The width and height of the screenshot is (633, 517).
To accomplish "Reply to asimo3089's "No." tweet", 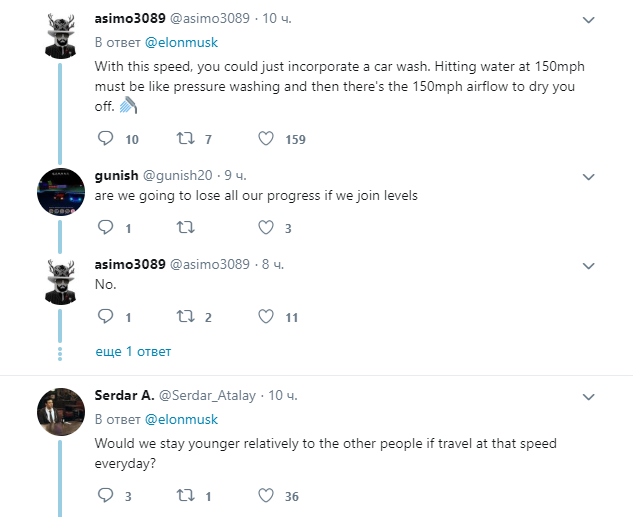I will click(x=106, y=317).
